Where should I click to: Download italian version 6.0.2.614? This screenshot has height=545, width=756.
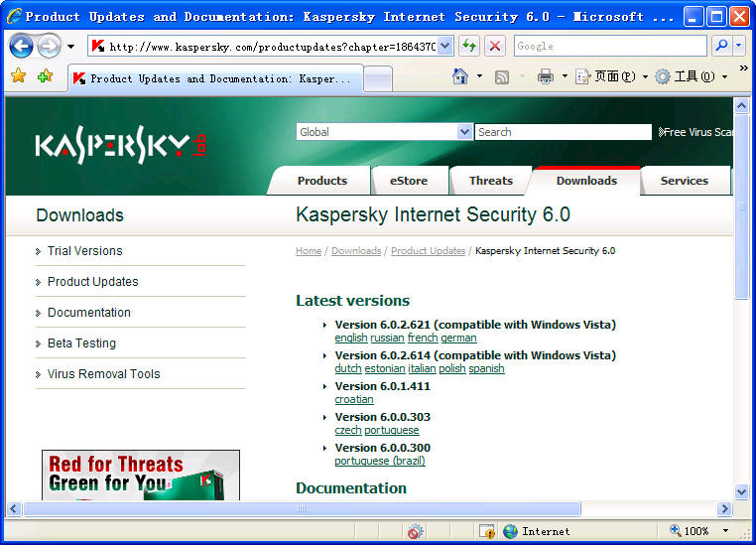422,368
